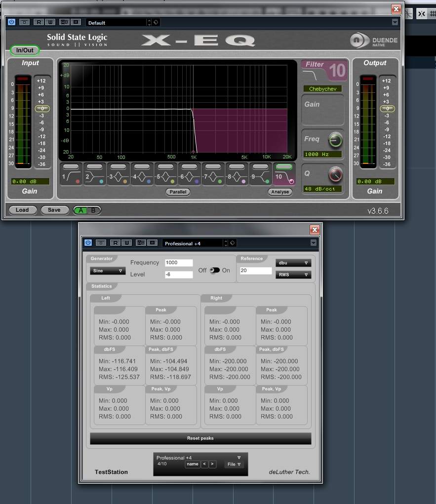Viewport: 436px width, 504px height.
Task: Select band 1 high-pass filter icon
Action: click(x=71, y=177)
